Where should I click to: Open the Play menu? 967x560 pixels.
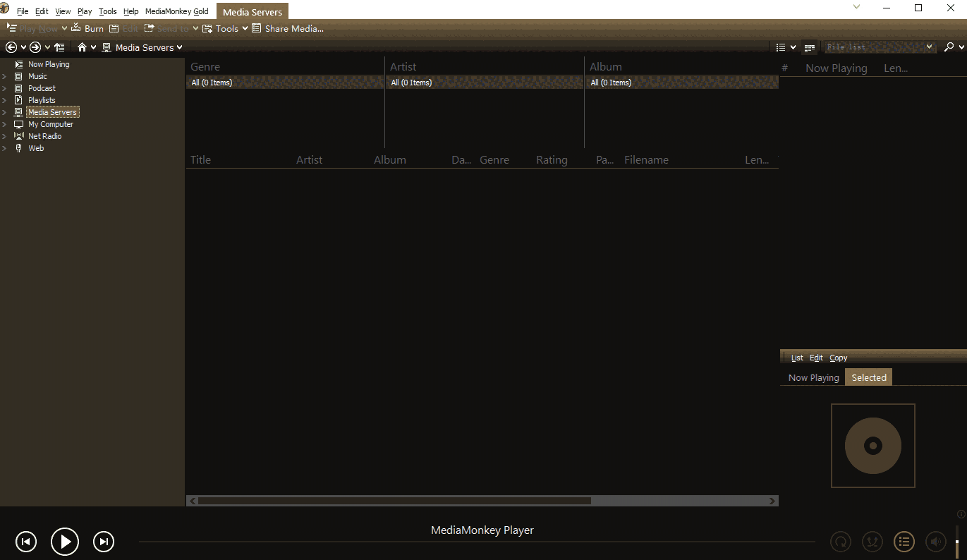point(85,11)
